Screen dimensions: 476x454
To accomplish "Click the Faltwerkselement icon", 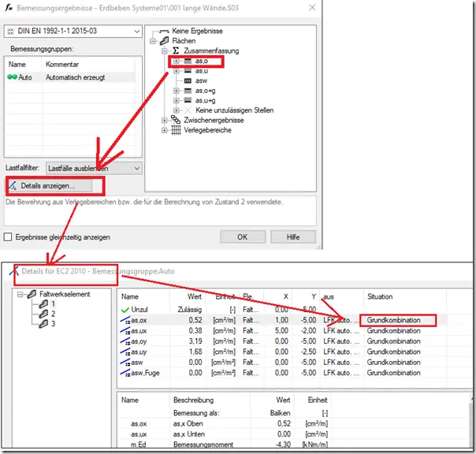I will click(32, 294).
